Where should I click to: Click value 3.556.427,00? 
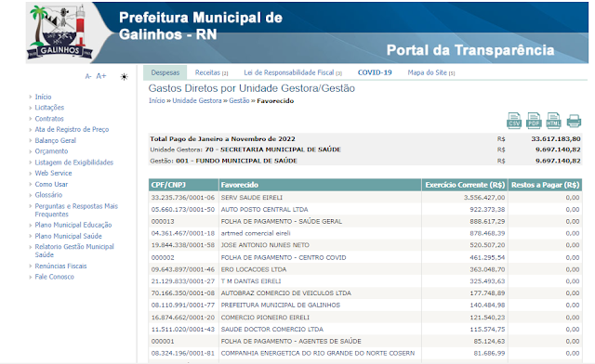(x=484, y=197)
